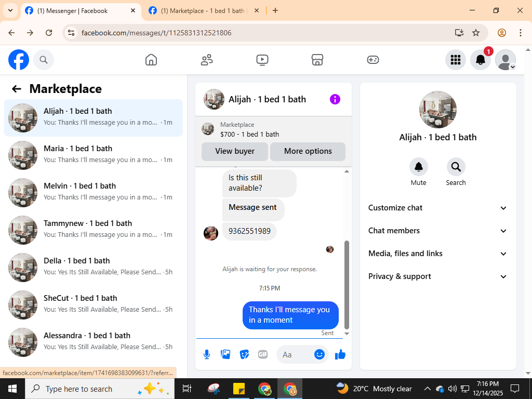The width and height of the screenshot is (532, 399).
Task: Open site information icon in address bar
Action: (x=71, y=33)
